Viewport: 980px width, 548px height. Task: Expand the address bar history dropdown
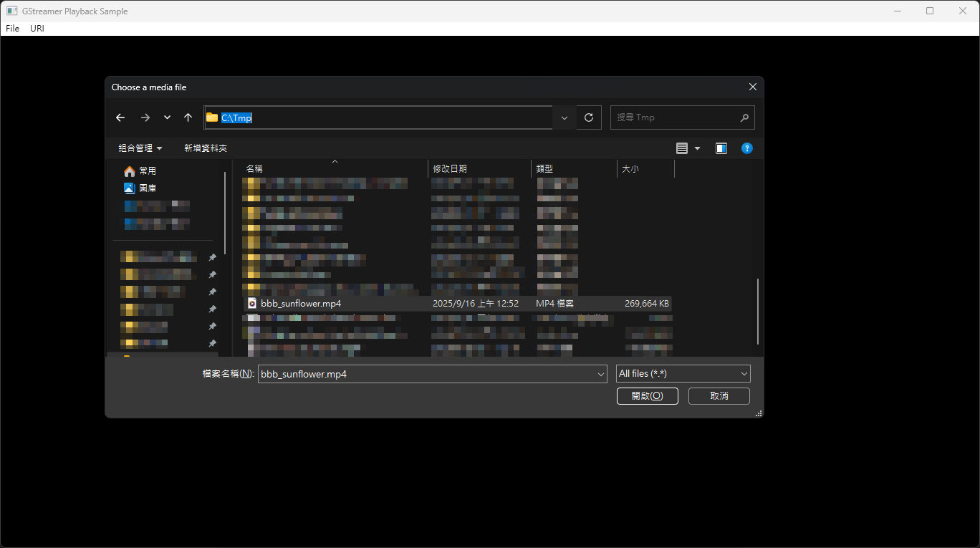(565, 117)
